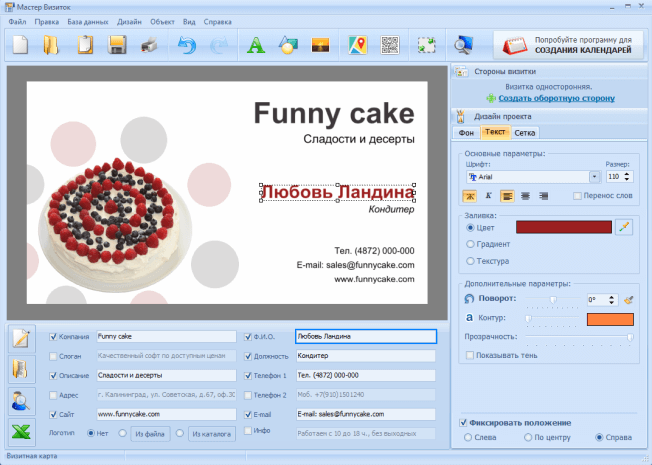
Task: Redo the undone action
Action: pyautogui.click(x=219, y=45)
